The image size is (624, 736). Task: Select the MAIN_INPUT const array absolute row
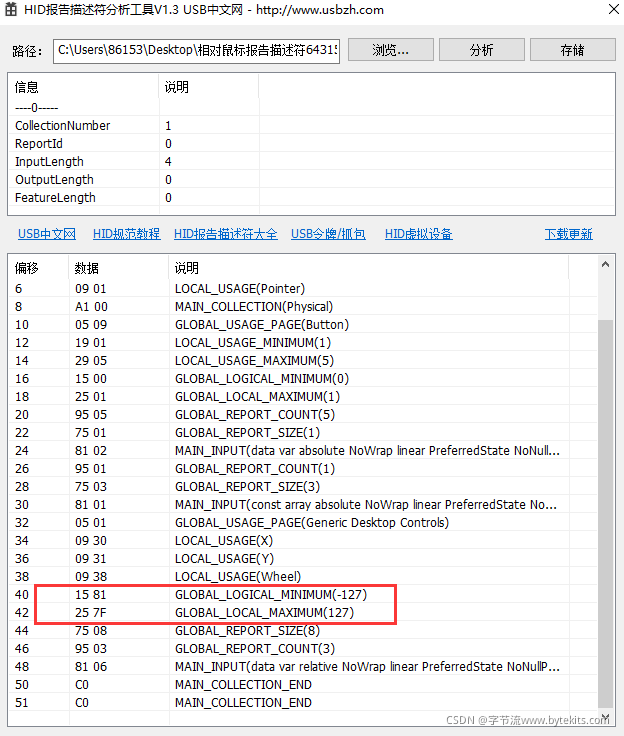pyautogui.click(x=303, y=505)
